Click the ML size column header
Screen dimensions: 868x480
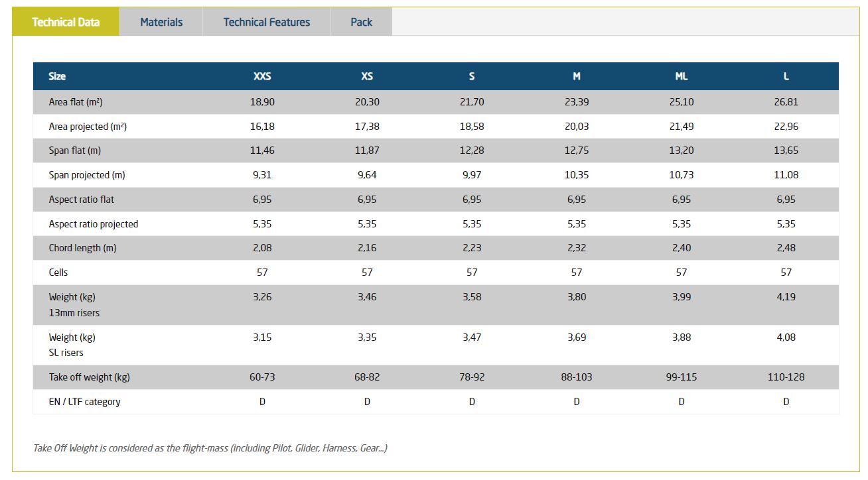click(x=682, y=76)
